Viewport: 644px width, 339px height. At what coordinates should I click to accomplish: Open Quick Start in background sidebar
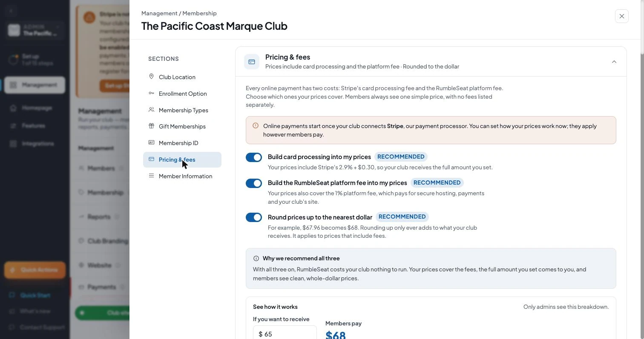pos(35,295)
